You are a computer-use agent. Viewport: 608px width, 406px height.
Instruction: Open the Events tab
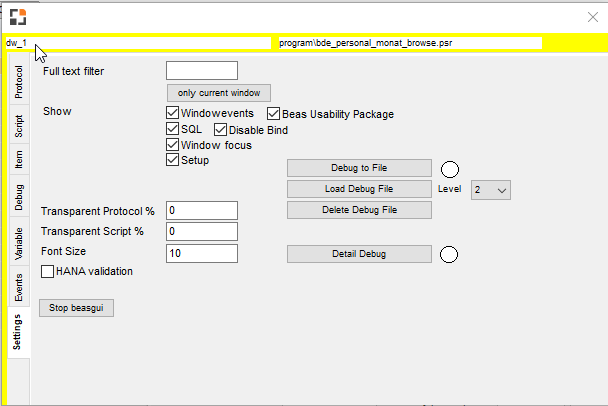click(18, 287)
